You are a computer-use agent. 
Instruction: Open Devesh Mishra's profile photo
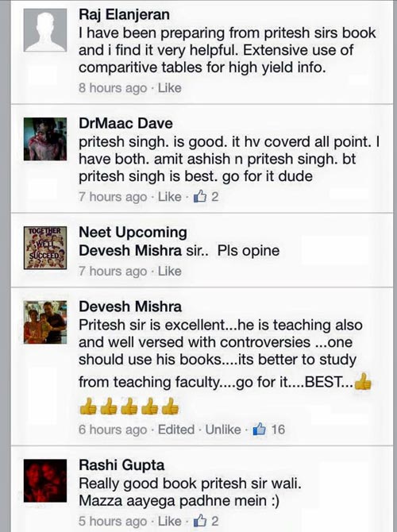(45, 322)
